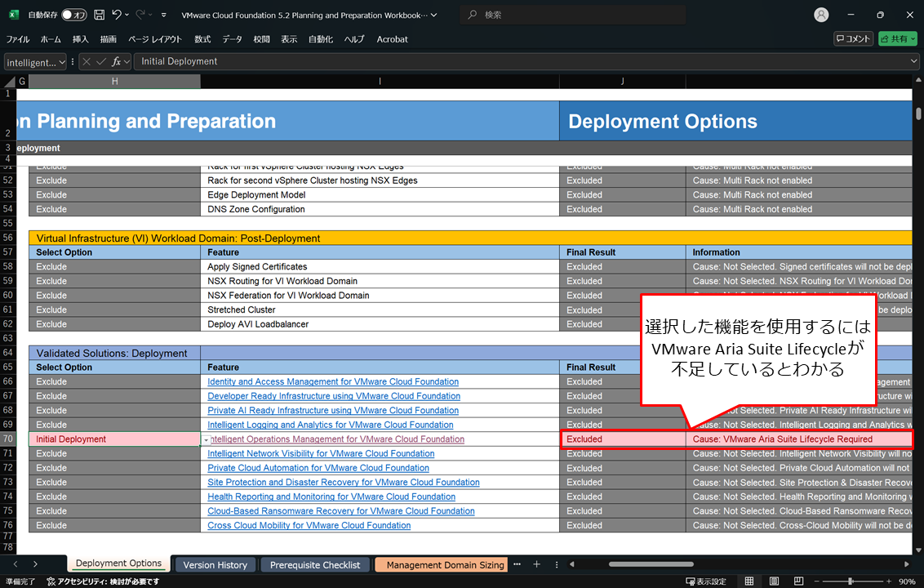Screen dimensions: 924x588
Task: Save the workbook with the floppy disk icon
Action: [x=99, y=15]
